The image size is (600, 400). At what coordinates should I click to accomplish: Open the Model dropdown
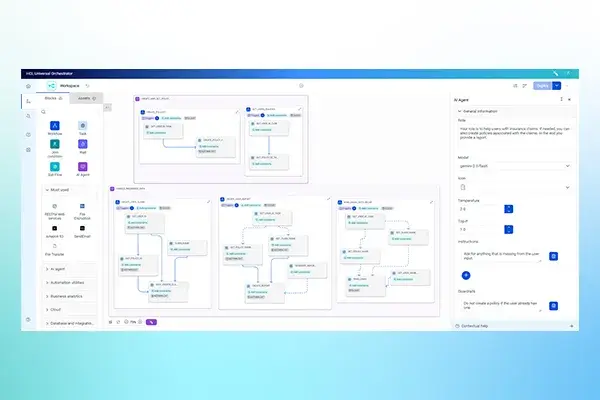513,165
